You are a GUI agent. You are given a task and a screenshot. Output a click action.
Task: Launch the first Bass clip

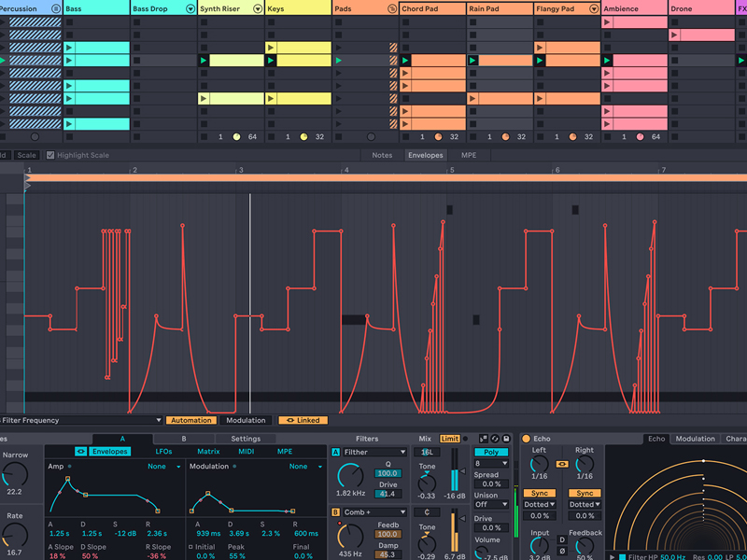[x=70, y=48]
